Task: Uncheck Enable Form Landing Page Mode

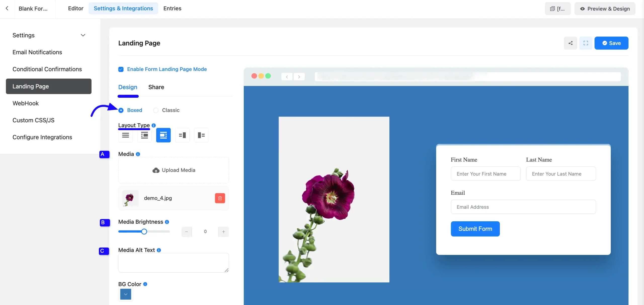Action: pos(121,69)
